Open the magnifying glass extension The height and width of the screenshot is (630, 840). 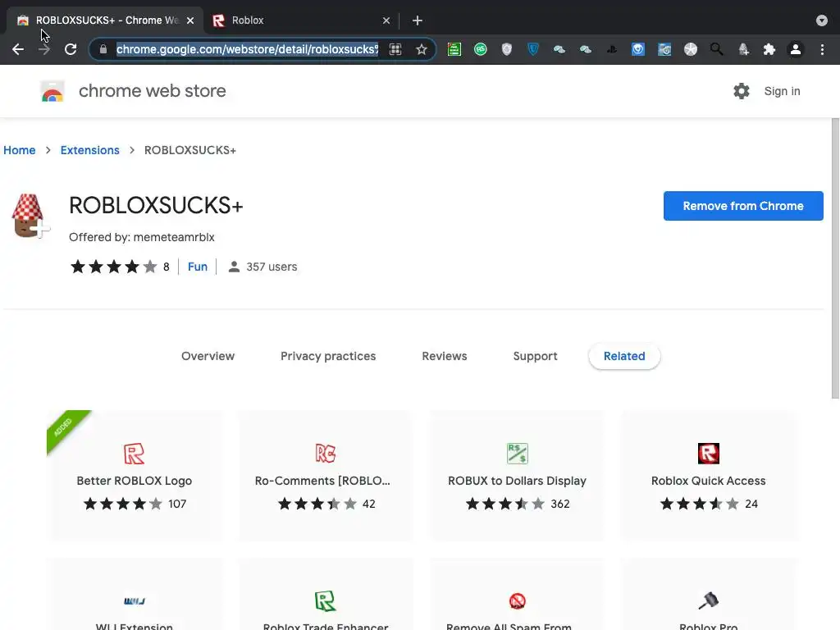(717, 49)
